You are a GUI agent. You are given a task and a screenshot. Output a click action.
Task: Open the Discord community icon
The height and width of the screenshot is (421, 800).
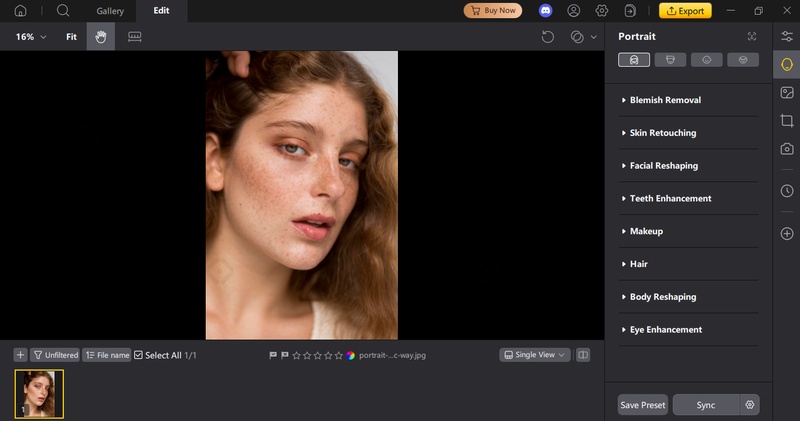coord(545,11)
